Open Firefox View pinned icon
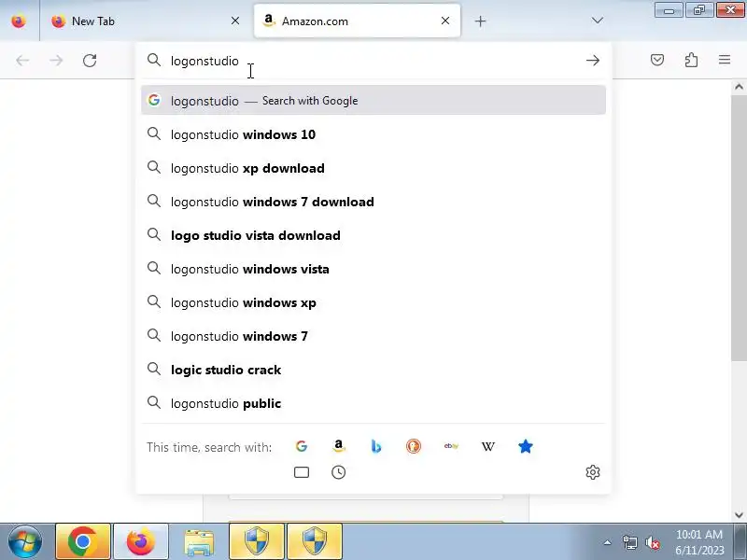 coord(19,21)
